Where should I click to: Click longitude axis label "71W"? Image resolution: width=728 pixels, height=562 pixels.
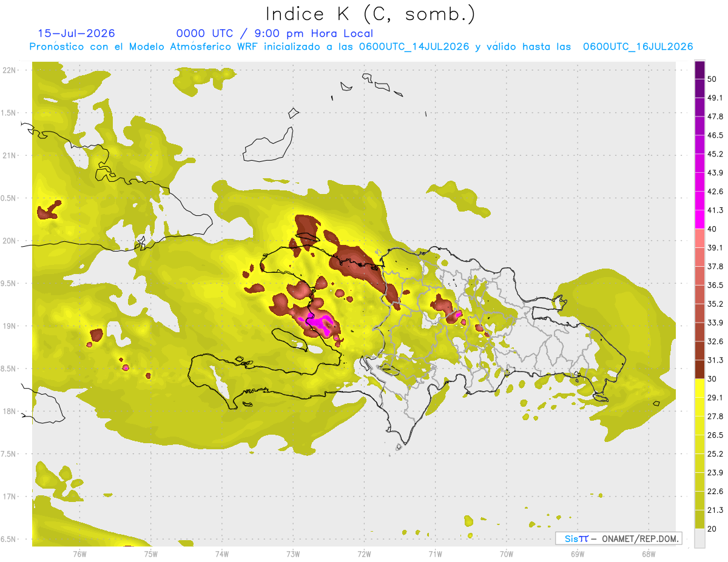[x=435, y=554]
